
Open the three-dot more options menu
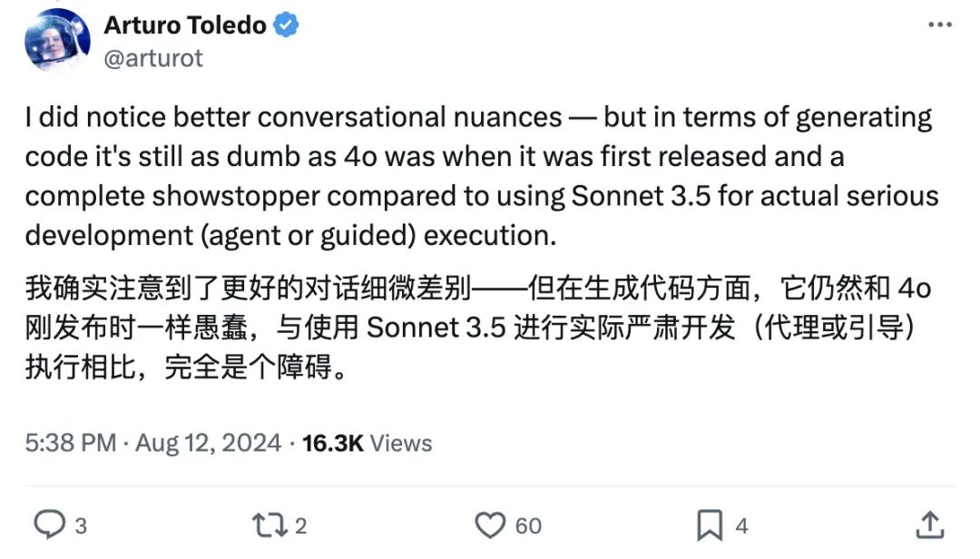(940, 25)
